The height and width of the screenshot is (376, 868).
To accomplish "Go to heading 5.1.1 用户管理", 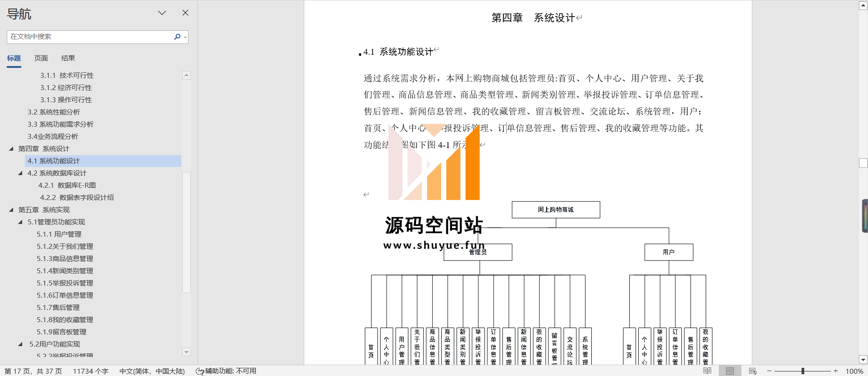I will 59,234.
